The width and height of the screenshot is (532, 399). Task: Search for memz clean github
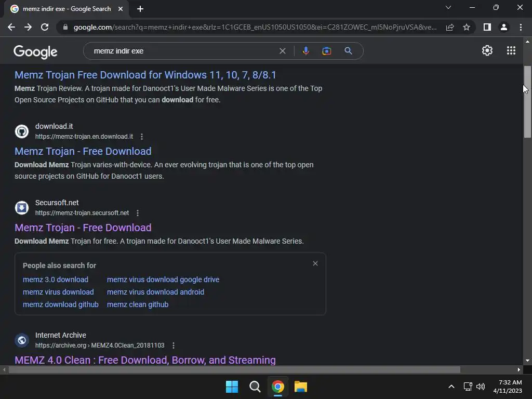137,304
